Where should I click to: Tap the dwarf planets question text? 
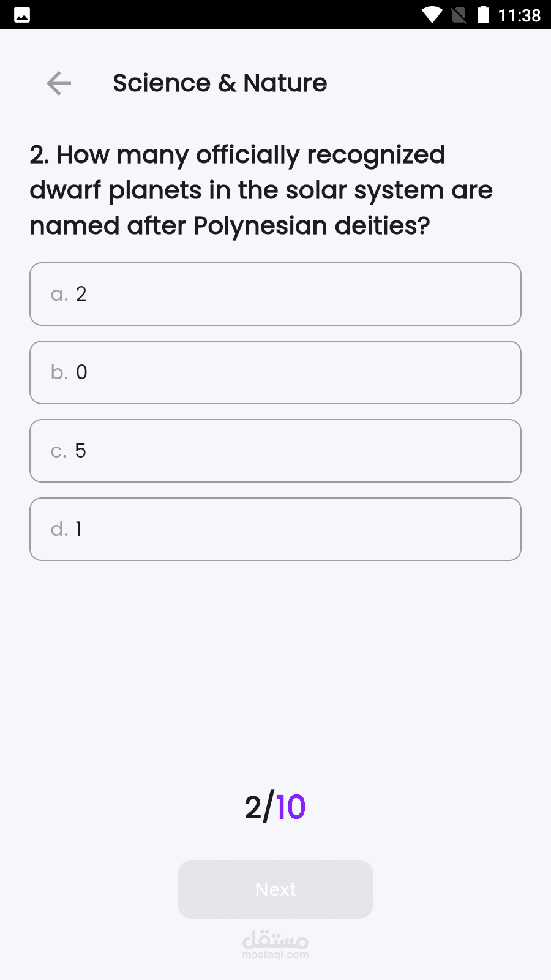(x=261, y=190)
